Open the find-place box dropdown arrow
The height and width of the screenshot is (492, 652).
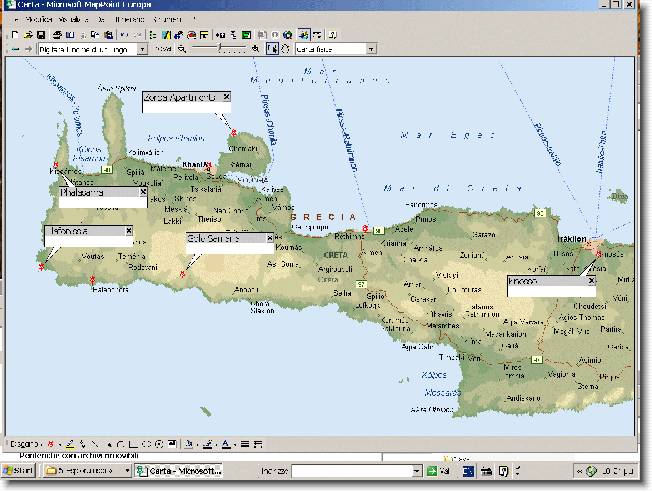point(142,49)
